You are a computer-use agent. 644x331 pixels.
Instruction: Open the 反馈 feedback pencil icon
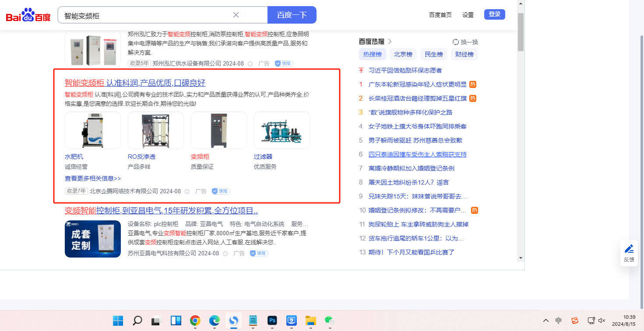[x=629, y=249]
